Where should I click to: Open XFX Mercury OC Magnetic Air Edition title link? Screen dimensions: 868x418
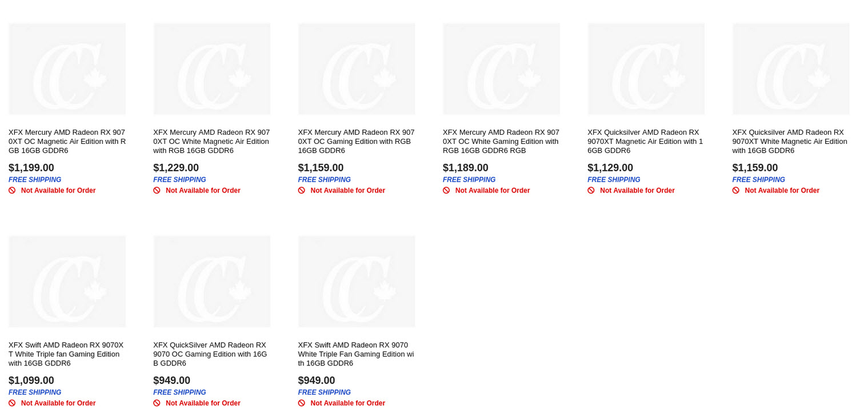pyautogui.click(x=67, y=142)
